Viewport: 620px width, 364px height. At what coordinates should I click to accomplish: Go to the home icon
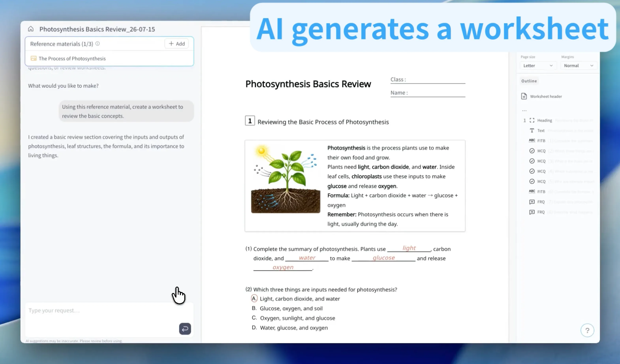31,29
